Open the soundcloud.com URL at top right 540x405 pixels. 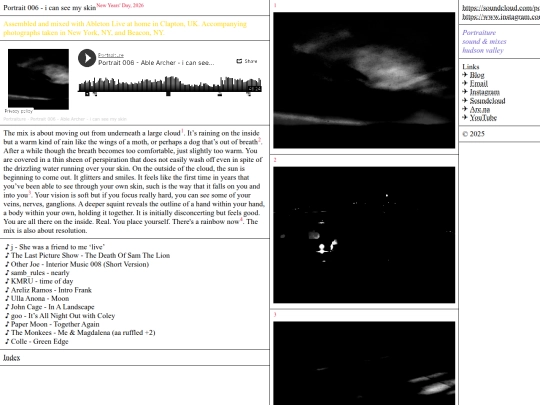coord(501,8)
